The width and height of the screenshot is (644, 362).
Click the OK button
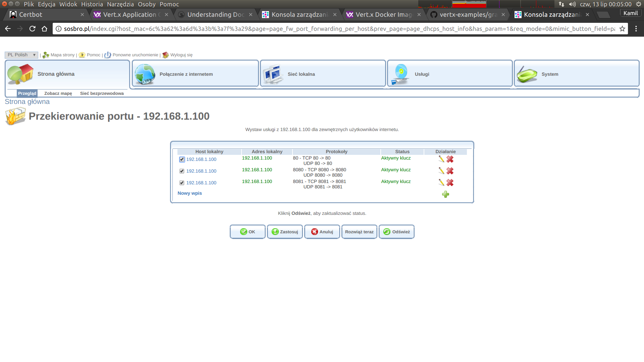[248, 232]
